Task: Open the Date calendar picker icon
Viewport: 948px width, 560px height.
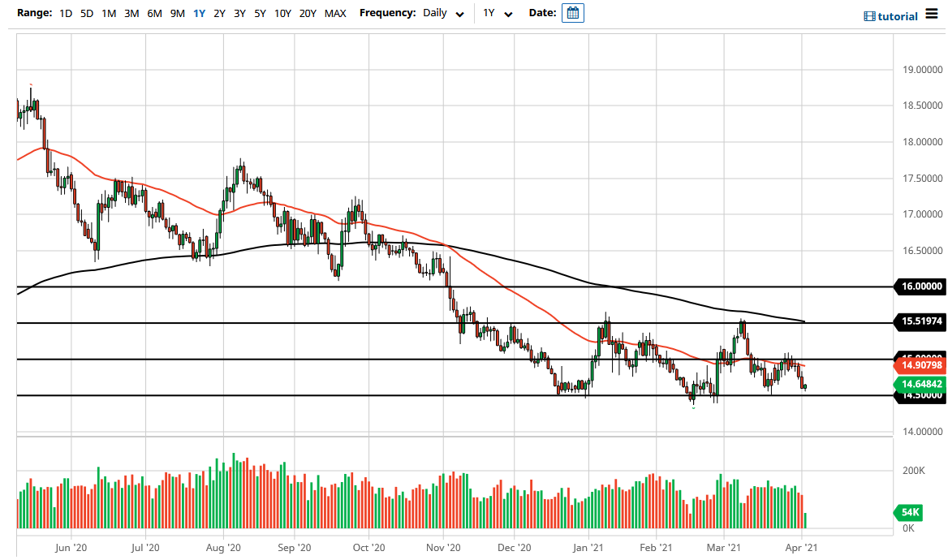Action: [x=572, y=13]
